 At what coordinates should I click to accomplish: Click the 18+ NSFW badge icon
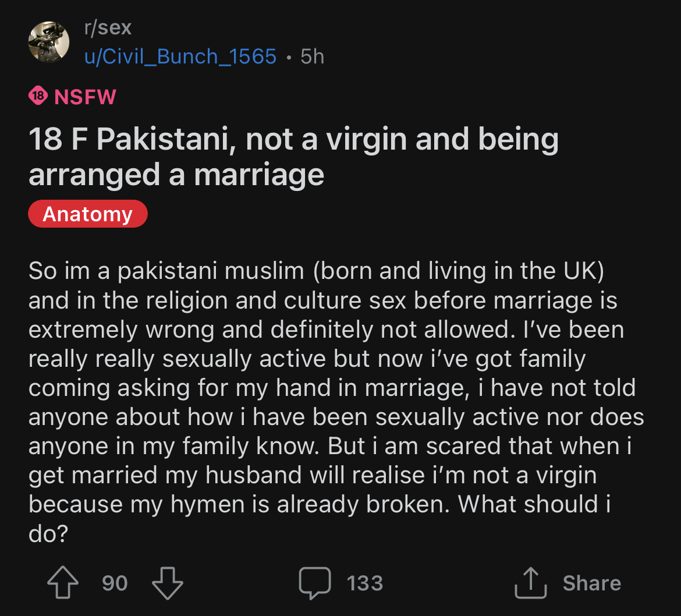tap(38, 96)
